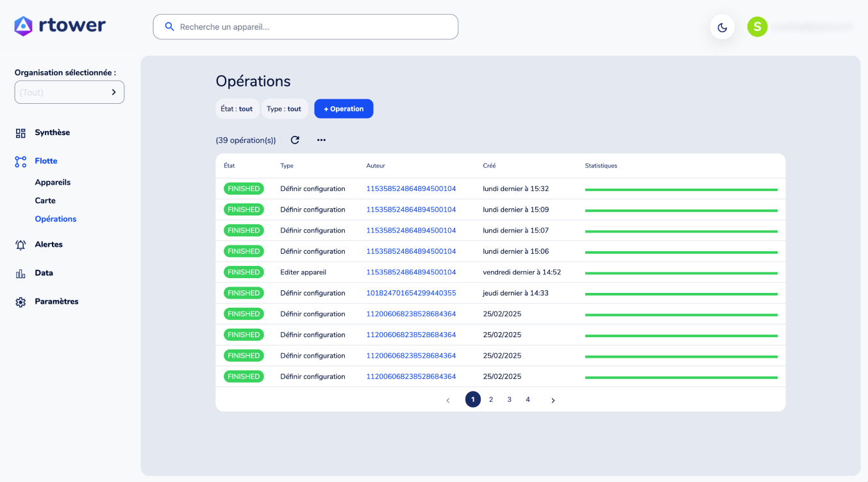Select Carte in the sidebar
Image resolution: width=868 pixels, height=482 pixels.
45,201
